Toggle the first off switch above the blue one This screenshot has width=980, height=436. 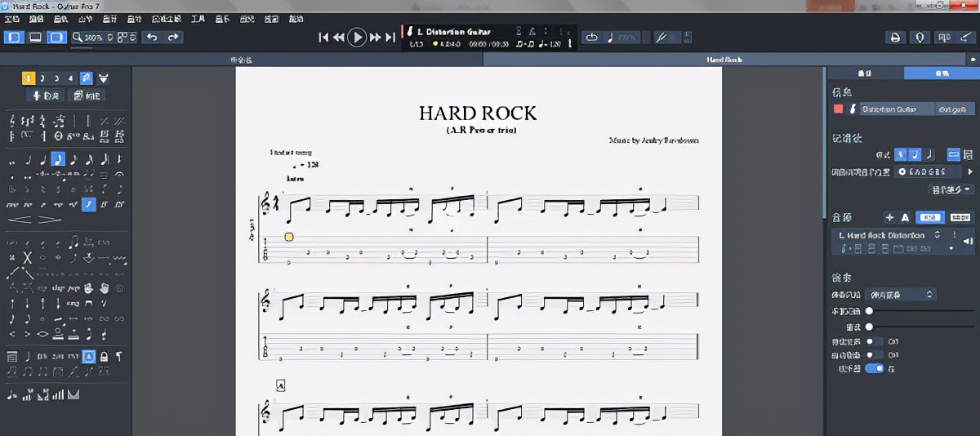[x=874, y=341]
